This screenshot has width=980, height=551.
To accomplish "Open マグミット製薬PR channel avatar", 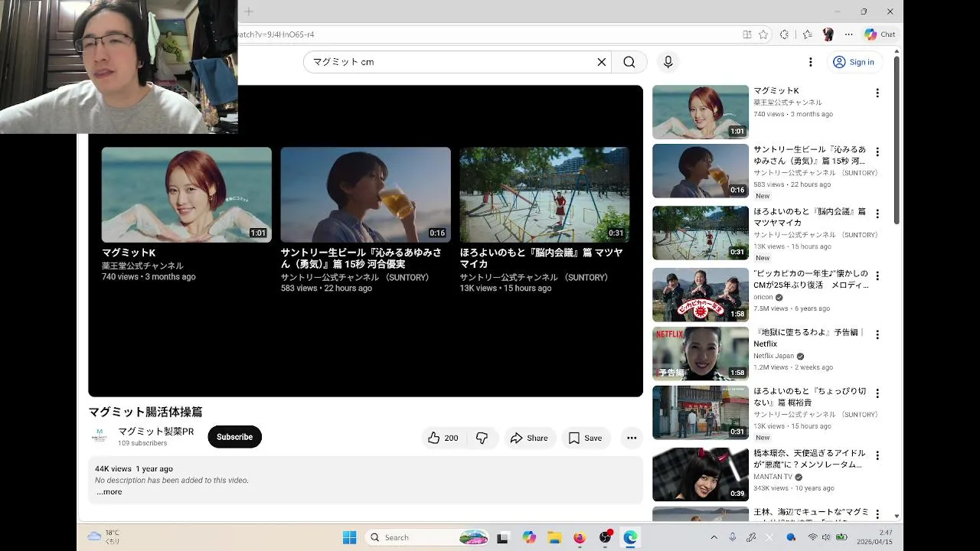I will tap(100, 436).
